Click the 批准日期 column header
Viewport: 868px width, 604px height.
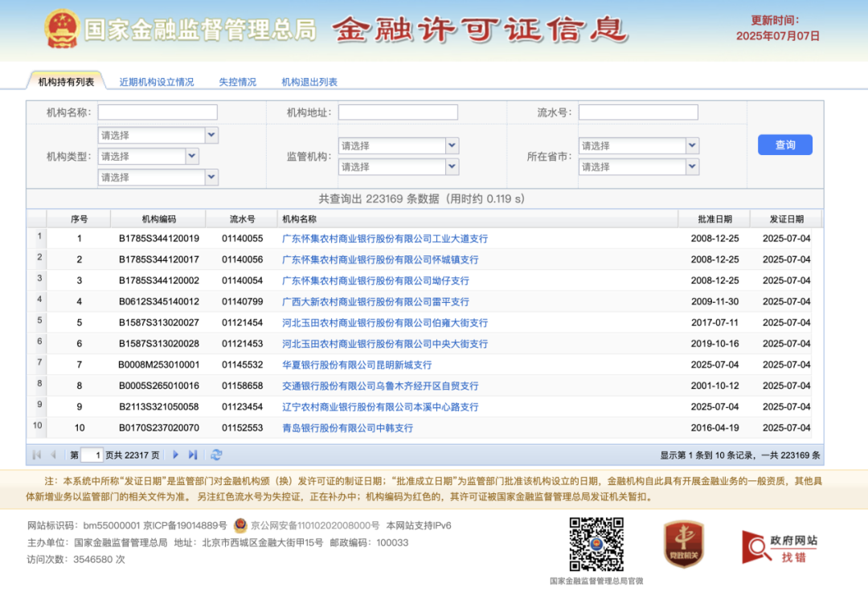[x=714, y=219]
